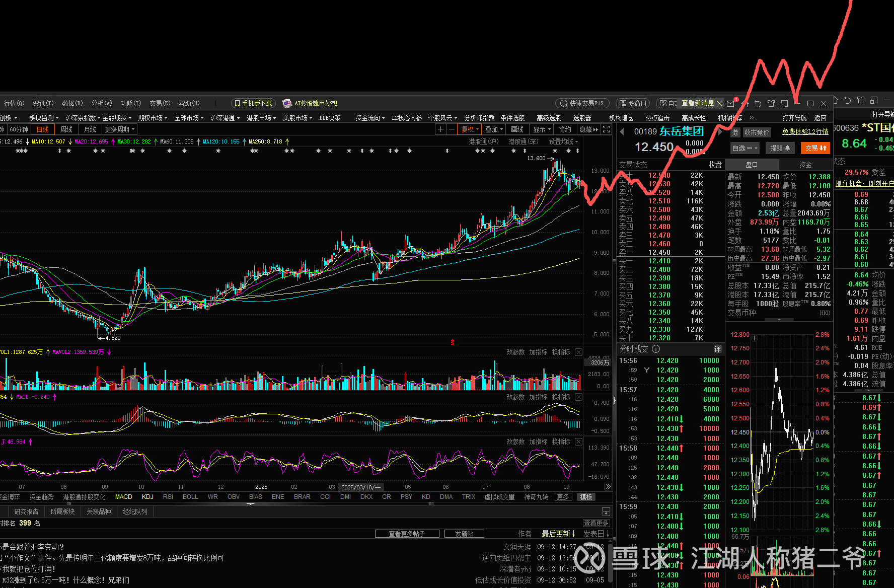The width and height of the screenshot is (894, 588).
Task: Click the 分时成交 info circle icon
Action: (x=656, y=349)
